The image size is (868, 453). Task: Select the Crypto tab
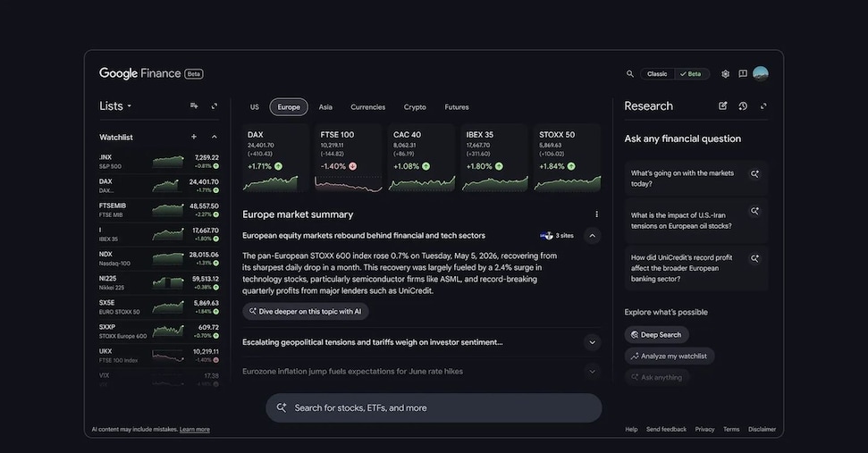coord(415,106)
